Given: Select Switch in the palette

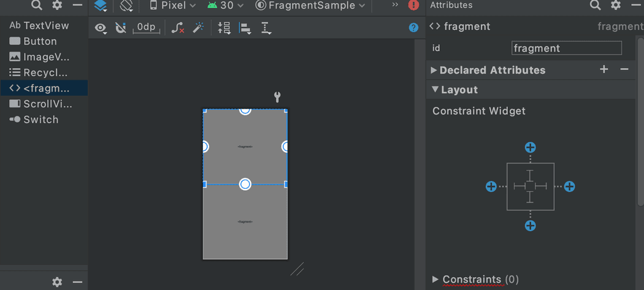Looking at the screenshot, I should tap(44, 120).
